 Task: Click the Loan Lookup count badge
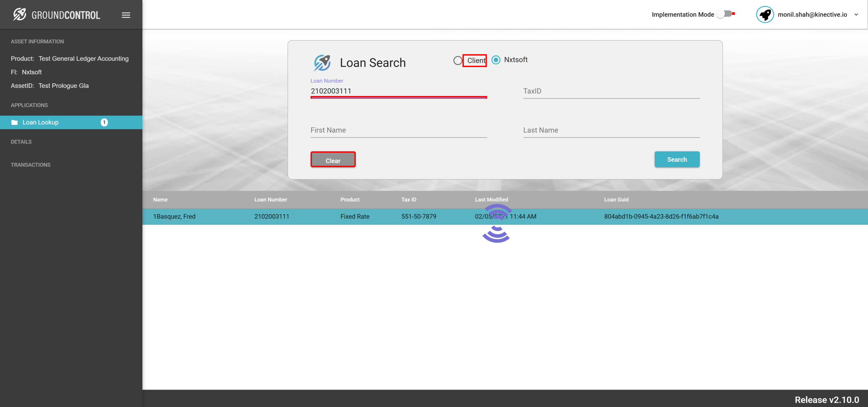click(x=104, y=122)
